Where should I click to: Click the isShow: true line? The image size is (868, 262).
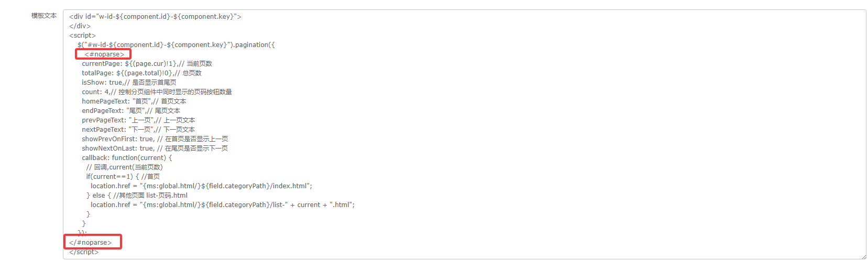tap(129, 83)
